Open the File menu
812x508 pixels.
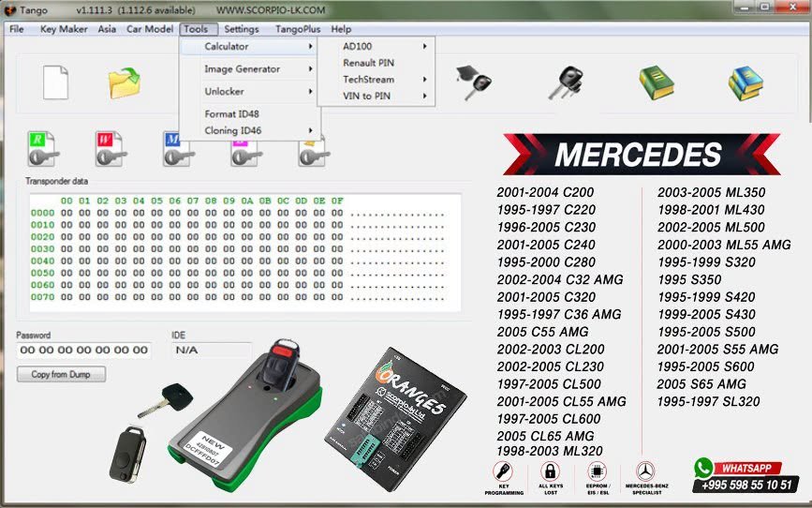coord(17,29)
